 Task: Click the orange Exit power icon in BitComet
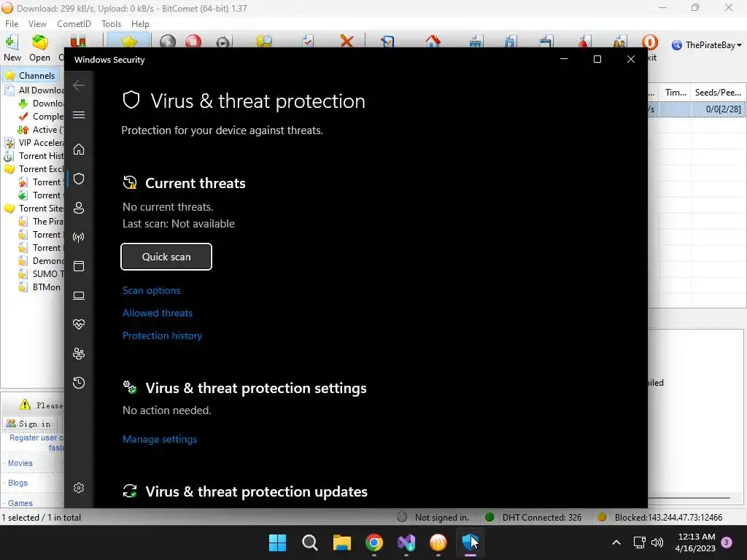pyautogui.click(x=650, y=43)
